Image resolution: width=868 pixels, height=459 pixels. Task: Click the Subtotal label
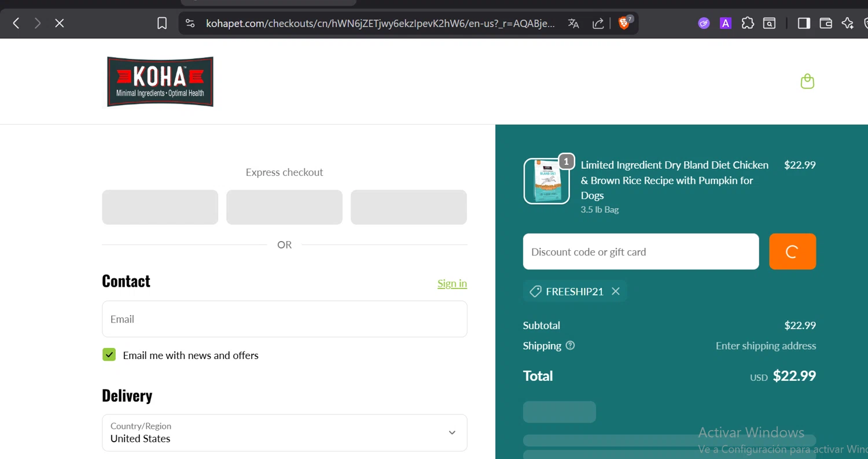pos(542,325)
